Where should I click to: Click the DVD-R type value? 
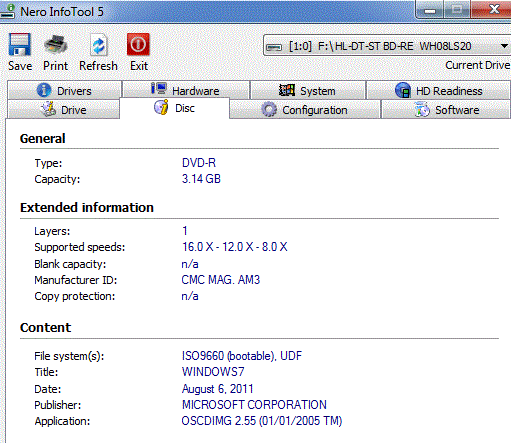(x=199, y=163)
